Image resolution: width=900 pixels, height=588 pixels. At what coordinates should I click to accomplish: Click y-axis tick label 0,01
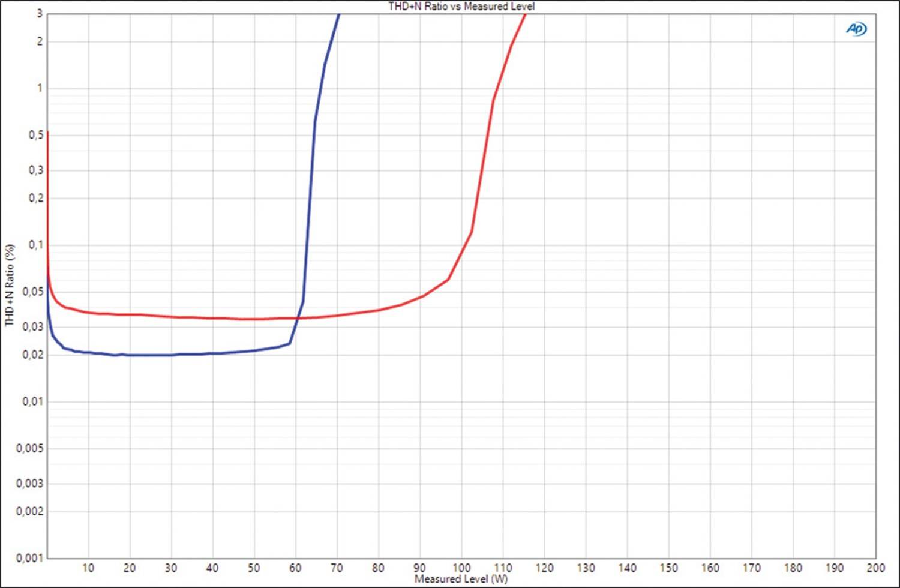coord(33,401)
